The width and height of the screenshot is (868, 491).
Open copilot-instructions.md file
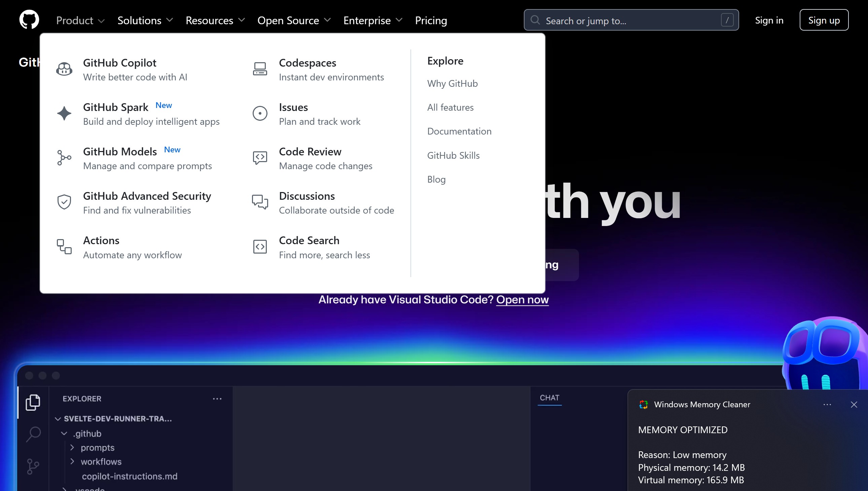tap(130, 476)
